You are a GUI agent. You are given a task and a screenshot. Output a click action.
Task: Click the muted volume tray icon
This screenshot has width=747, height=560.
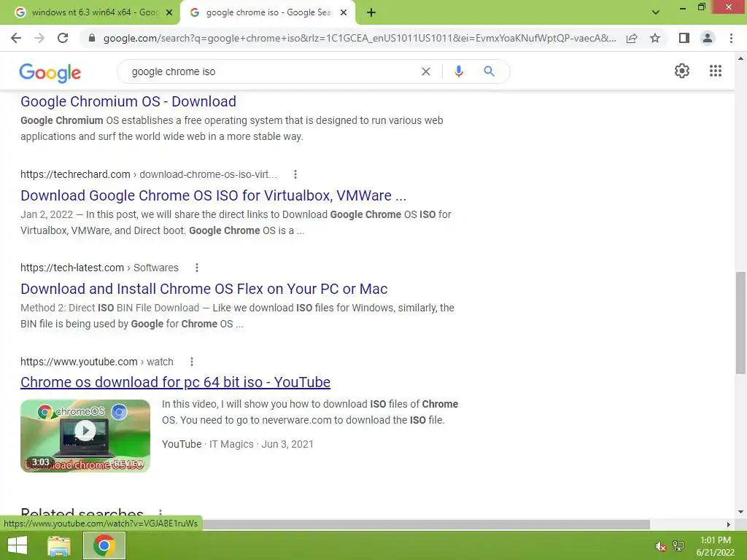coord(660,546)
